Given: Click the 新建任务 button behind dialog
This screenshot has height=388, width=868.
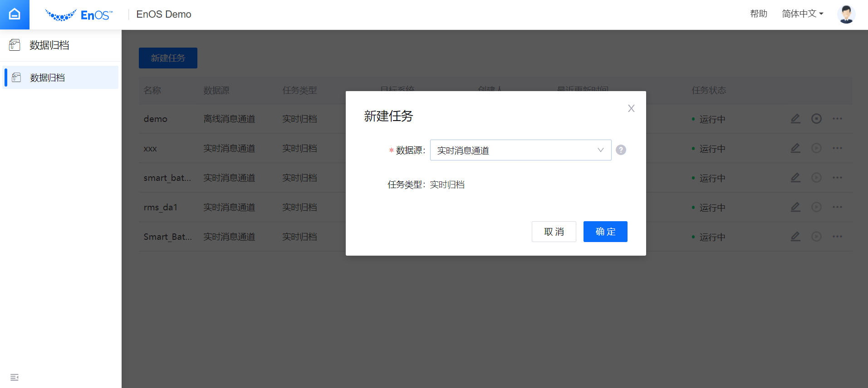Looking at the screenshot, I should (x=168, y=58).
